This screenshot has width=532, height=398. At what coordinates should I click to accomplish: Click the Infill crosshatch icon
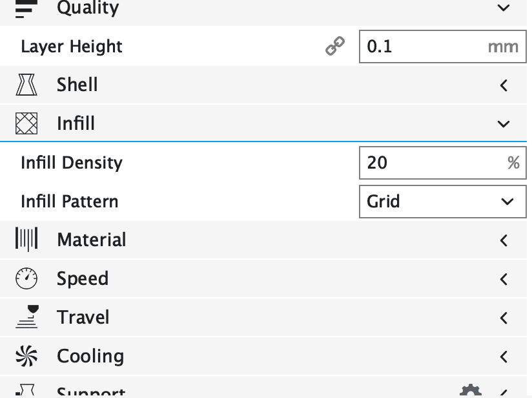[x=26, y=123]
